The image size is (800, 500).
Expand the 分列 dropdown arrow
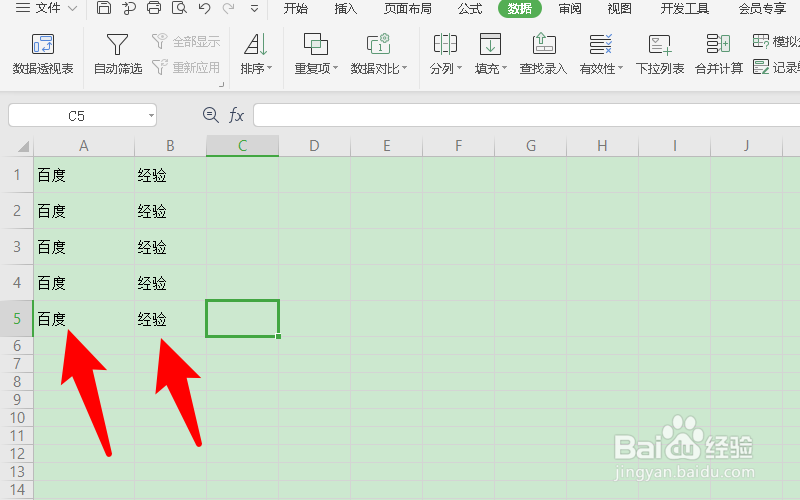click(x=459, y=68)
